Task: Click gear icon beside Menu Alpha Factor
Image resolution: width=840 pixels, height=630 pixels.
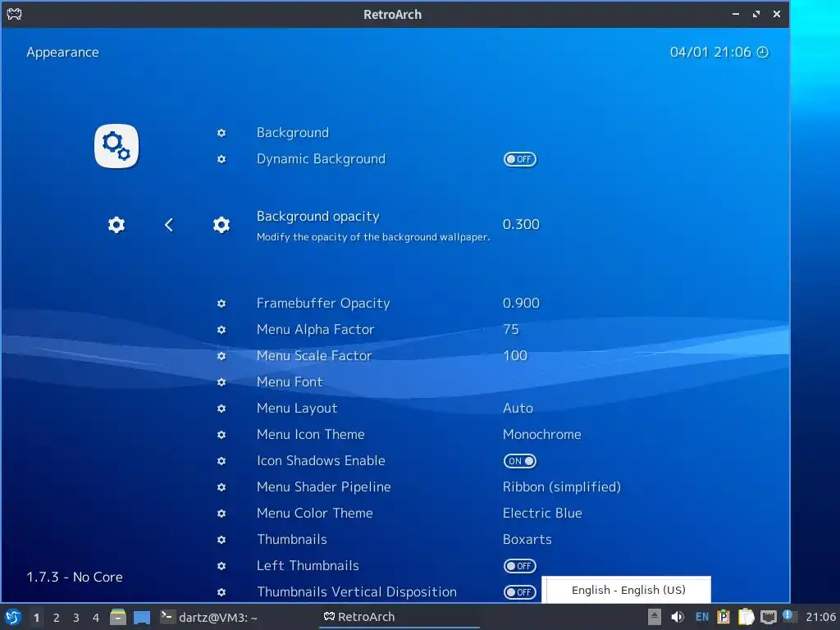Action: (221, 330)
